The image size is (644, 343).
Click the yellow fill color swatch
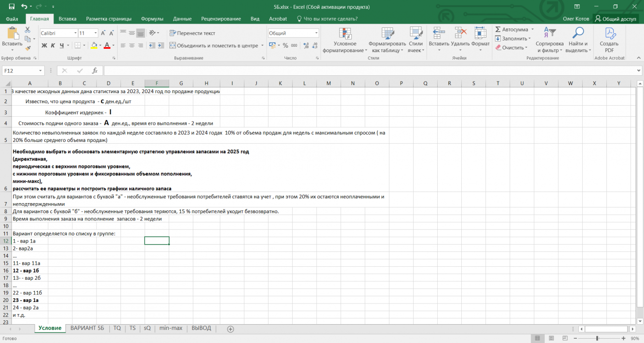click(94, 45)
